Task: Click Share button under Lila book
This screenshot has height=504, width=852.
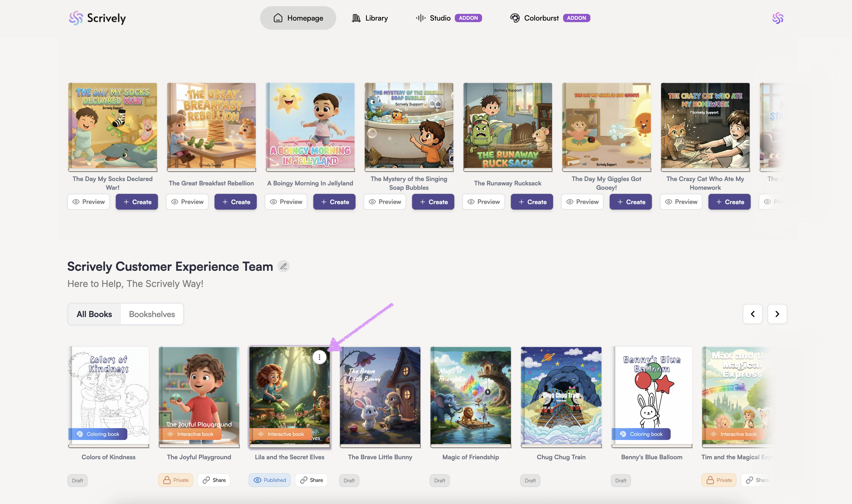Action: (311, 480)
